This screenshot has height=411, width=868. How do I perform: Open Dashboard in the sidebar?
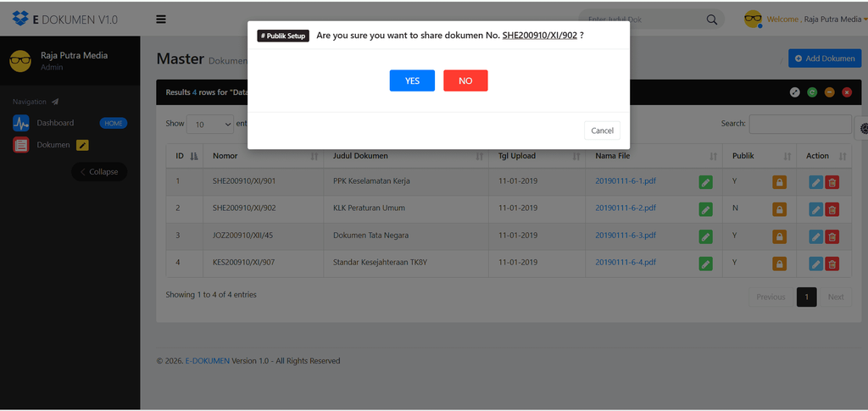(x=55, y=123)
